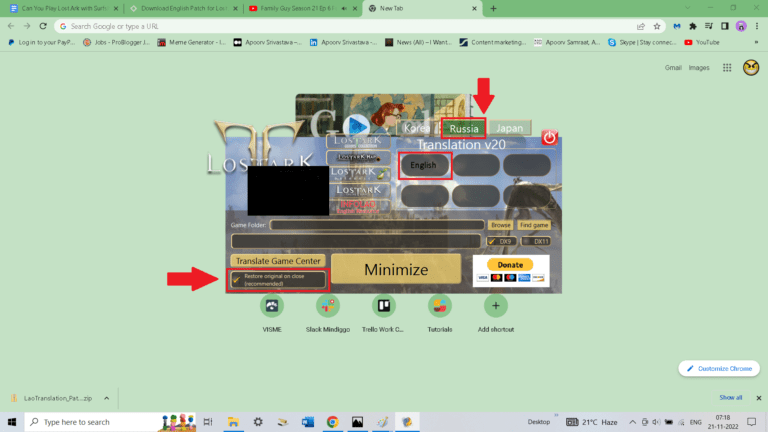Click the Browse button for game folder
768x432 pixels.
500,226
